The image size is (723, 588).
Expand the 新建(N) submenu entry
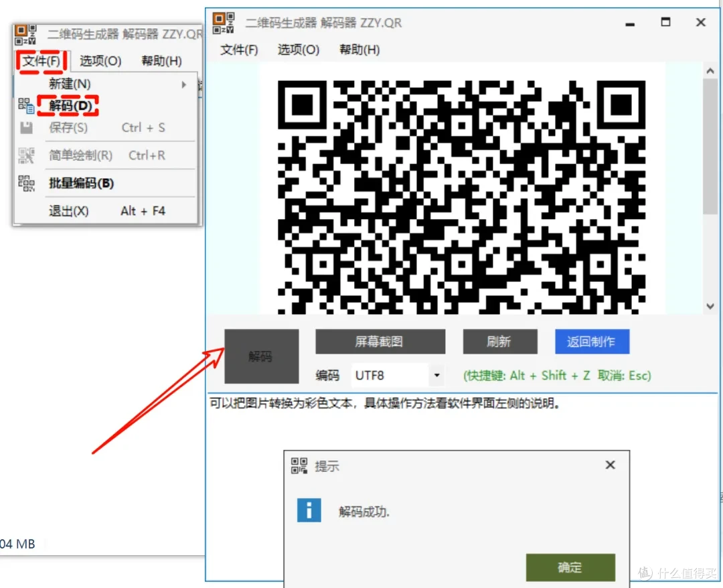pos(106,84)
